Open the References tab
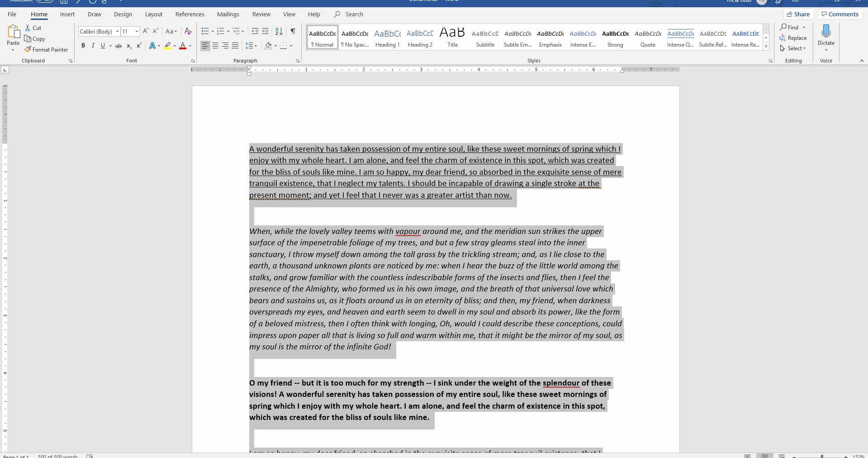The height and width of the screenshot is (458, 868). point(190,14)
